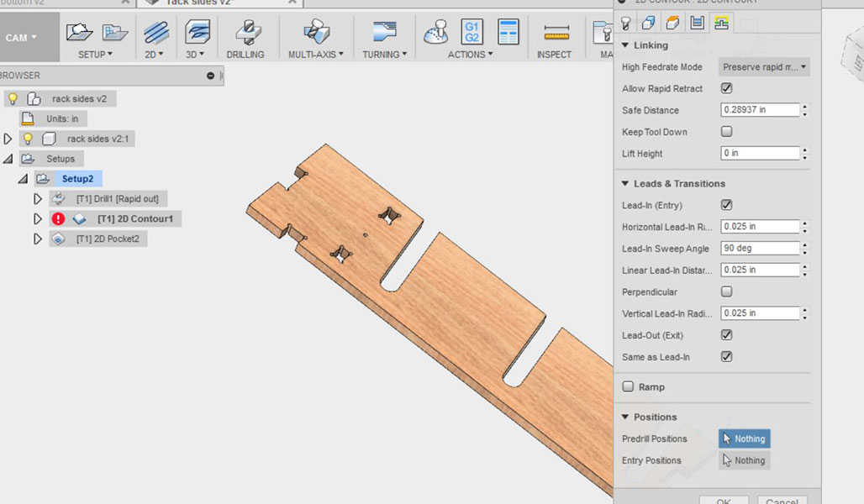Click the Turning tool icon
The image size is (864, 504).
384,32
